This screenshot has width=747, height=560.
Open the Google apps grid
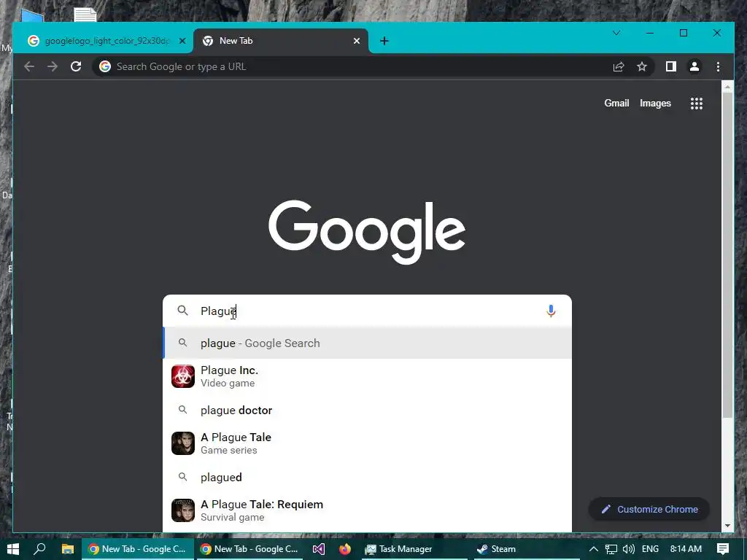[697, 104]
